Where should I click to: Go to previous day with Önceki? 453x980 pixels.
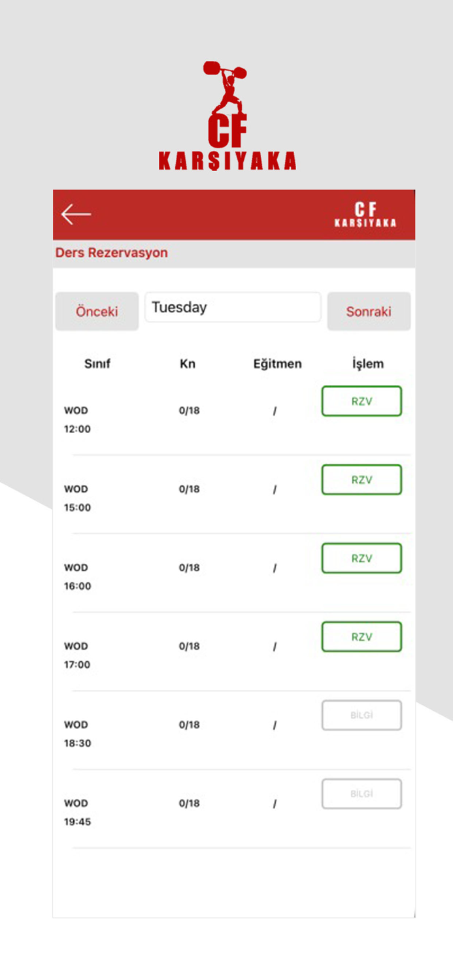[97, 312]
